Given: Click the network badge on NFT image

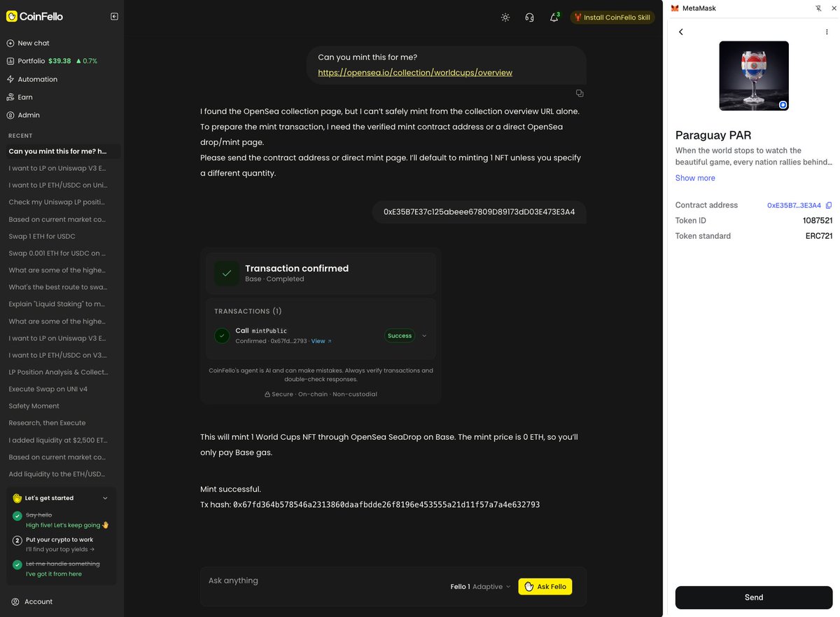Looking at the screenshot, I should (x=783, y=104).
